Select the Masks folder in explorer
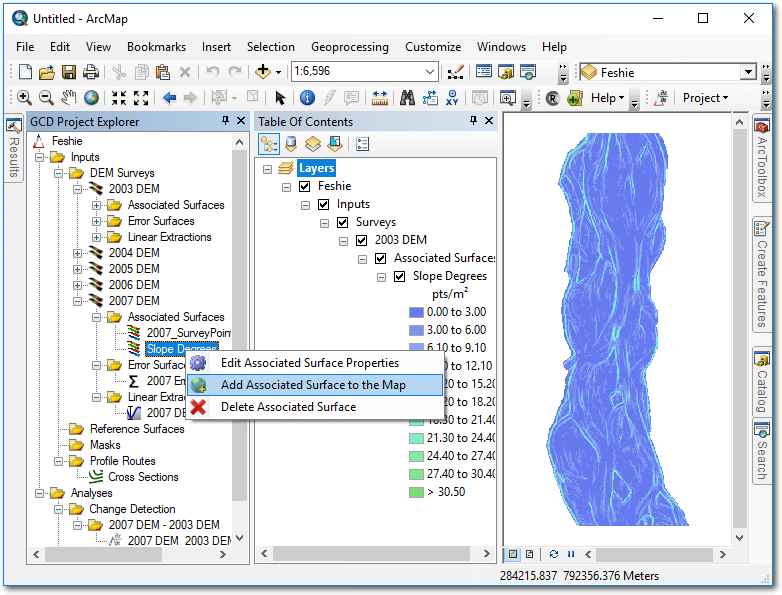 [x=105, y=445]
